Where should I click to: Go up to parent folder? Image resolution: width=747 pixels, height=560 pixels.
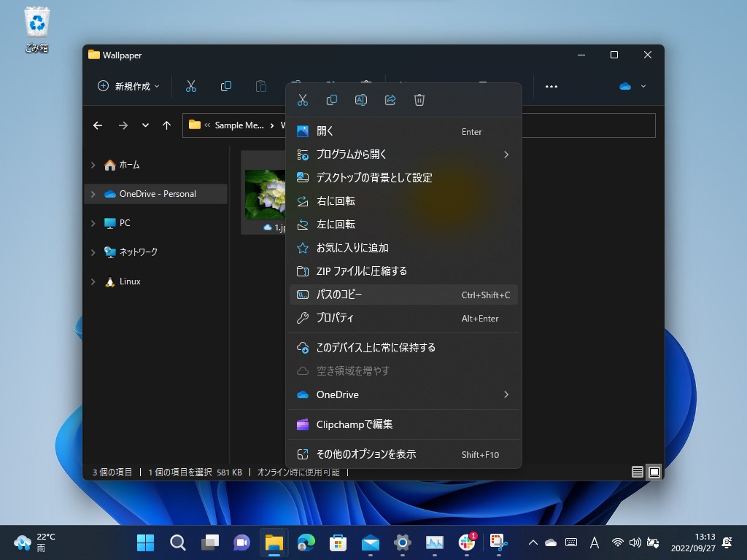[x=166, y=125]
